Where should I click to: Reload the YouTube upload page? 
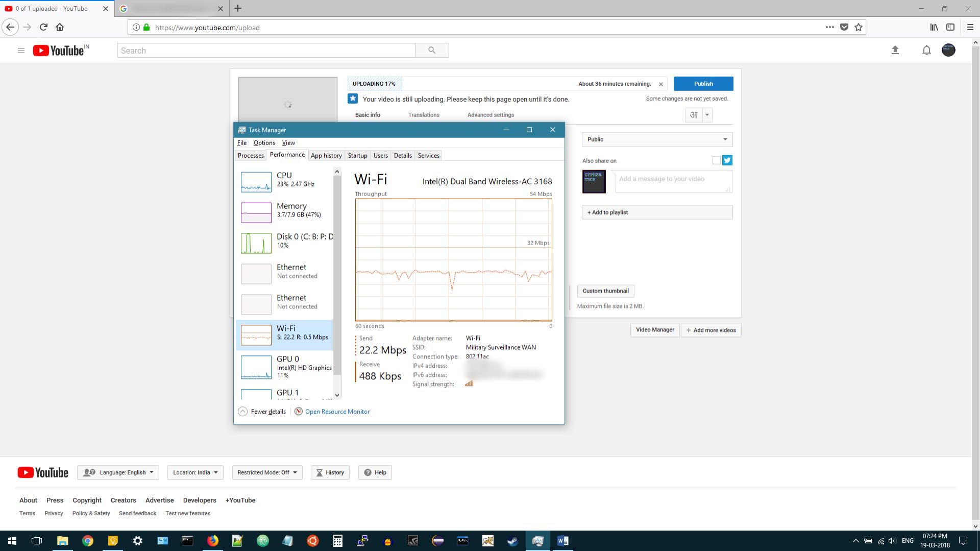point(43,27)
